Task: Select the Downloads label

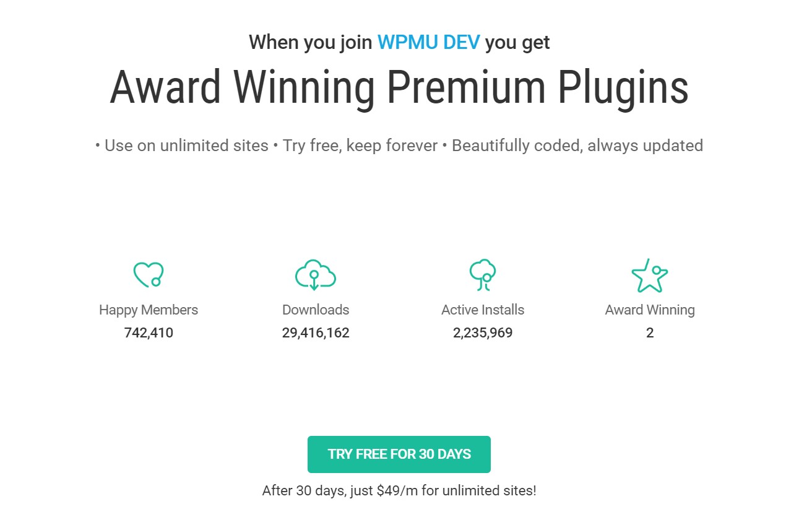Action: point(316,310)
